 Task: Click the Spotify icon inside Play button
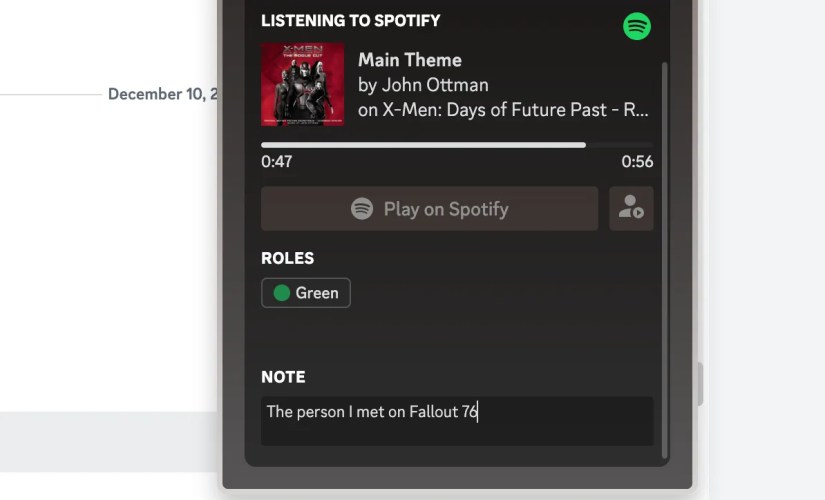362,208
